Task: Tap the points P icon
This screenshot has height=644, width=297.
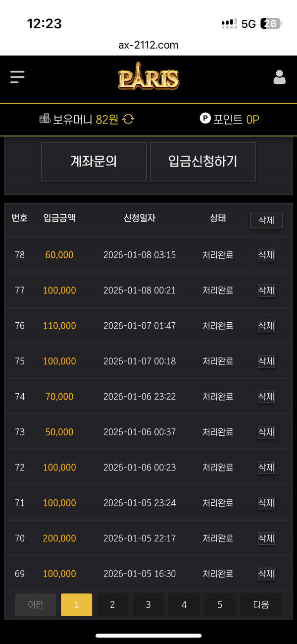Action: [x=205, y=119]
